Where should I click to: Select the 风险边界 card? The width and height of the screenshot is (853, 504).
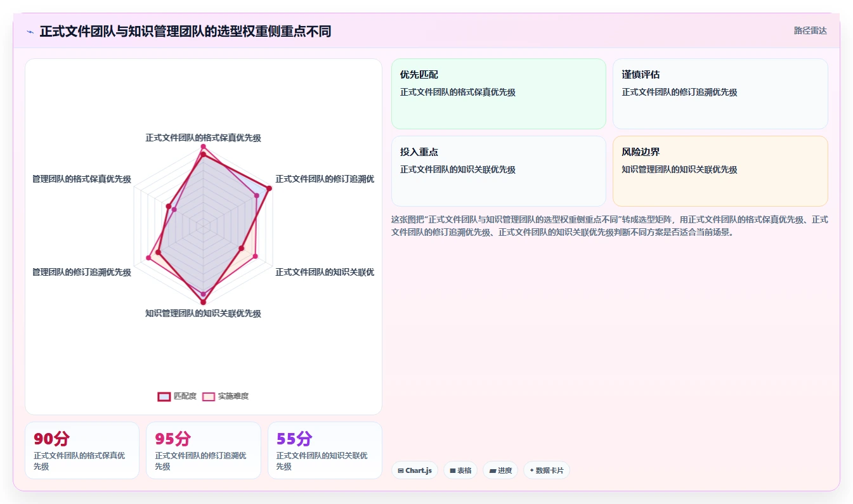pyautogui.click(x=720, y=171)
